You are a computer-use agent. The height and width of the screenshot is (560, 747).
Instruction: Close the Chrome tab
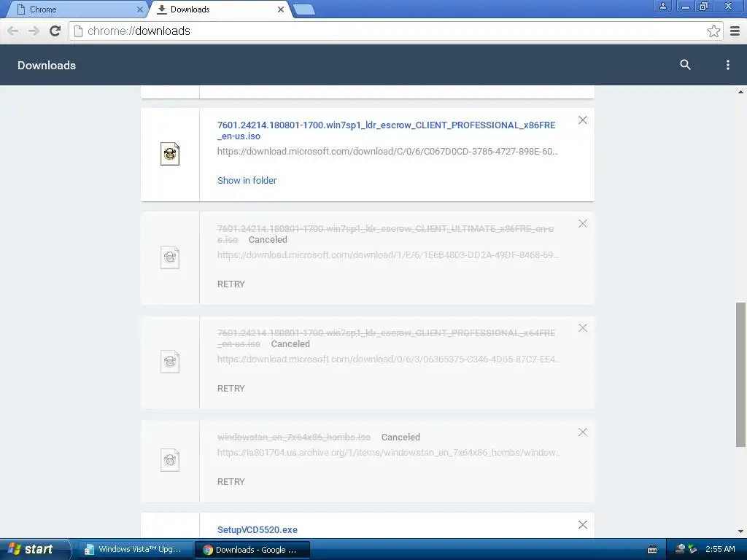(x=139, y=9)
